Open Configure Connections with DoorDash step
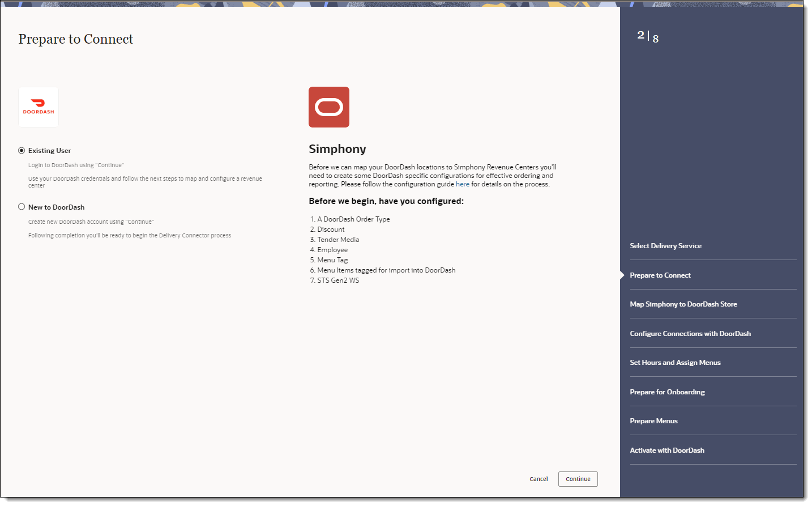812x506 pixels. (690, 334)
